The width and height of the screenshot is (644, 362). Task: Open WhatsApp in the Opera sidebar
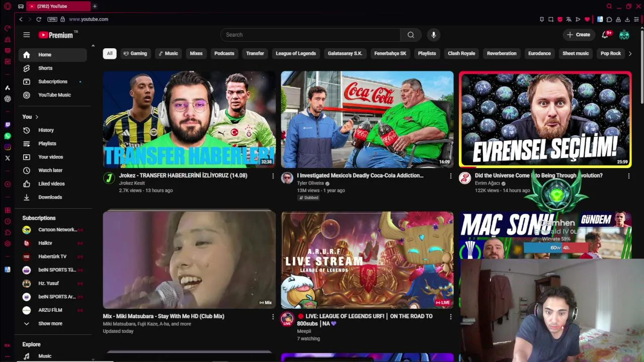pos(8,136)
